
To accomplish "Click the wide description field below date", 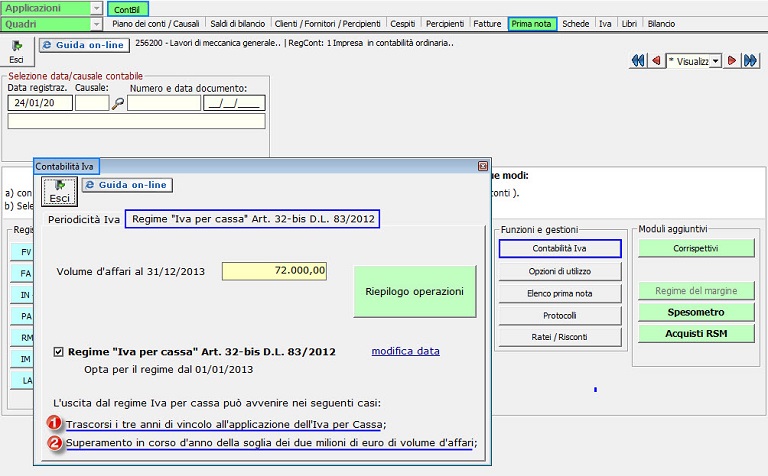I will 137,121.
